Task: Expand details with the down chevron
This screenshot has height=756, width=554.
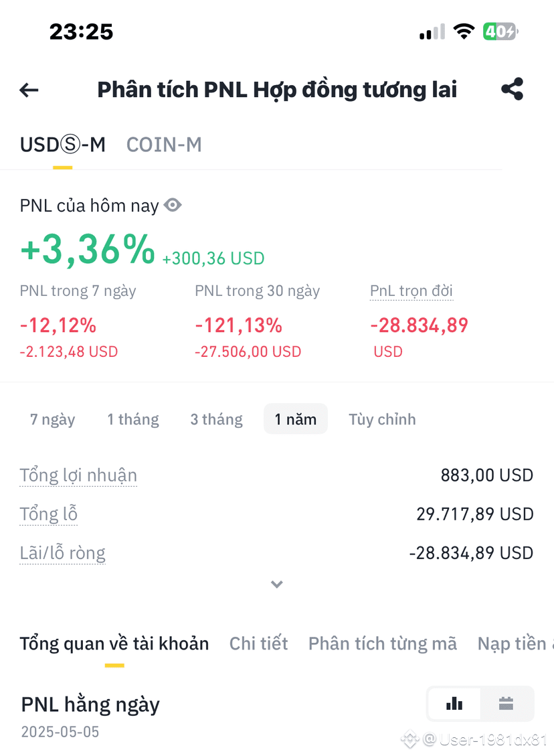Action: point(276,585)
